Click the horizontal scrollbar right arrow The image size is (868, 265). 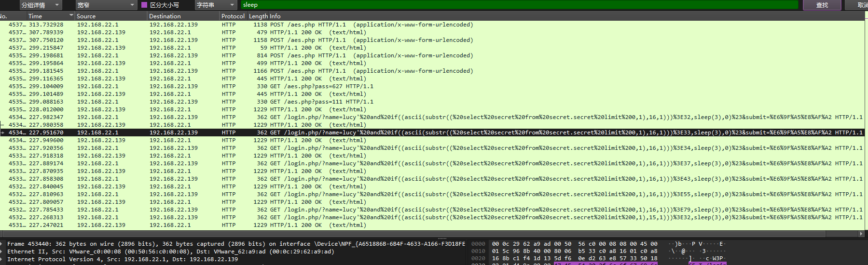click(861, 234)
